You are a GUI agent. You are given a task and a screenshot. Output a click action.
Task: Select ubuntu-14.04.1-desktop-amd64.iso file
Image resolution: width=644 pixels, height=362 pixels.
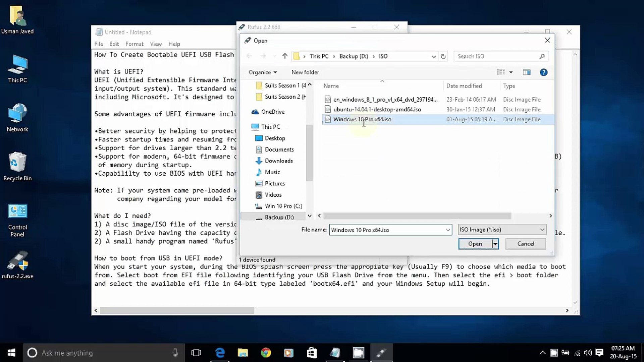(377, 110)
